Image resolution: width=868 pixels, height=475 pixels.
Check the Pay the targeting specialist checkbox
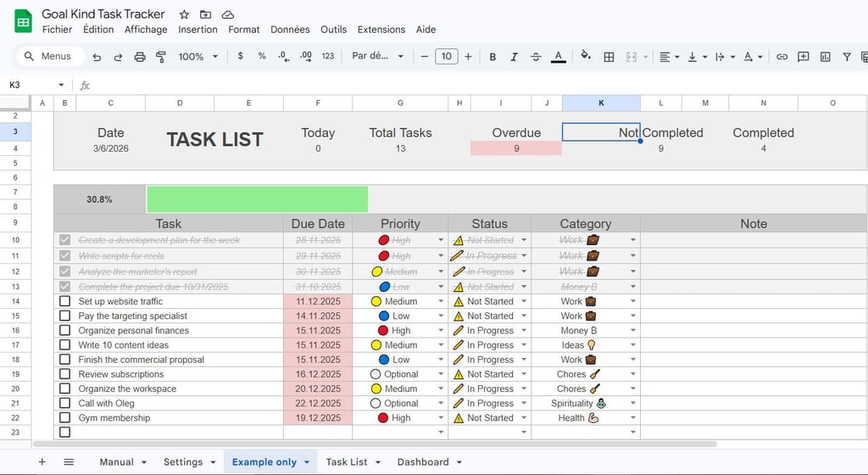click(64, 316)
